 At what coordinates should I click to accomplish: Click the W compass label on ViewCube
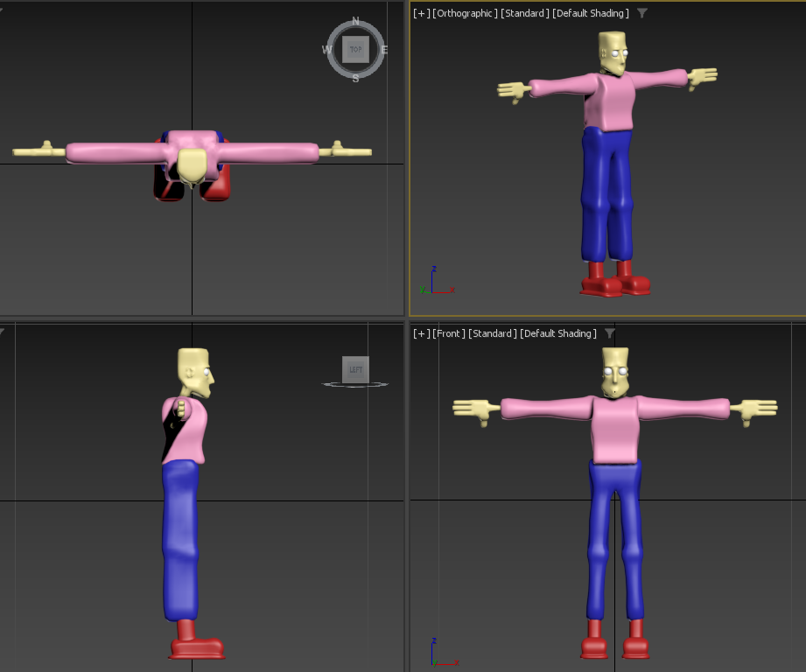[326, 50]
